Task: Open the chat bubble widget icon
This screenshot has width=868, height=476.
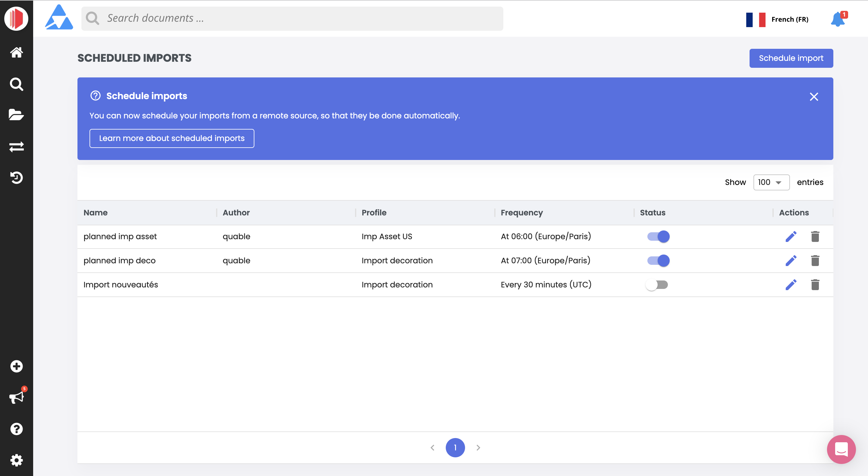Action: pos(841,449)
